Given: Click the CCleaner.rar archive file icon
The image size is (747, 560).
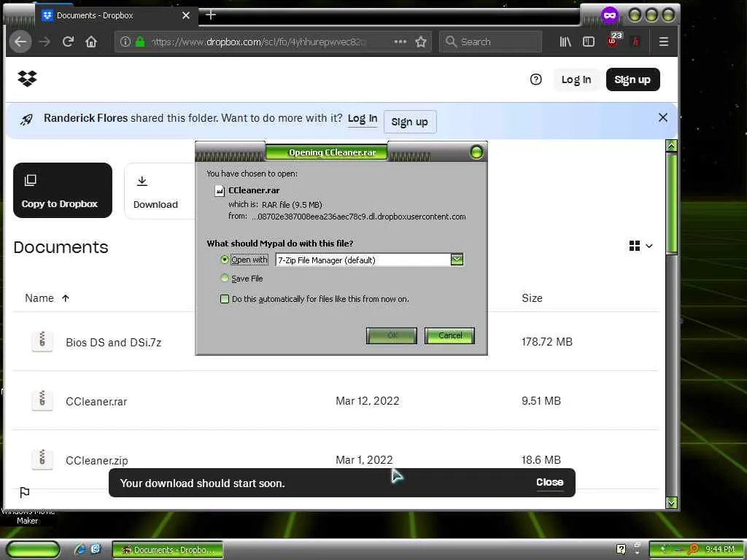Looking at the screenshot, I should click(x=42, y=400).
